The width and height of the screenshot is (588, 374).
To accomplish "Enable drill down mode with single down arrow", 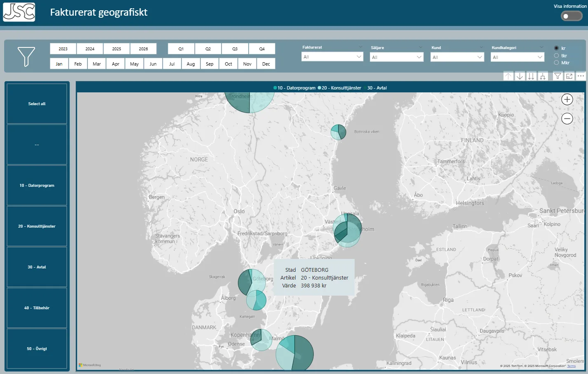I will pos(520,76).
